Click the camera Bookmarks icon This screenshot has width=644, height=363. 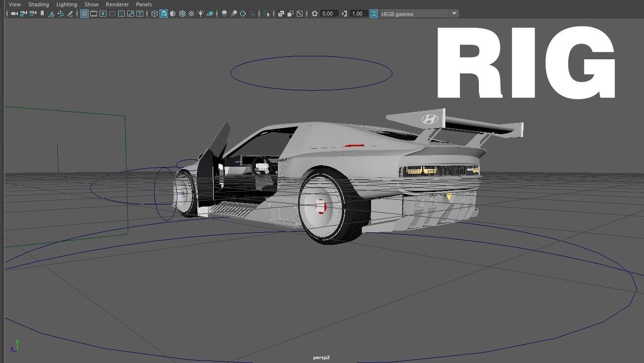(42, 14)
